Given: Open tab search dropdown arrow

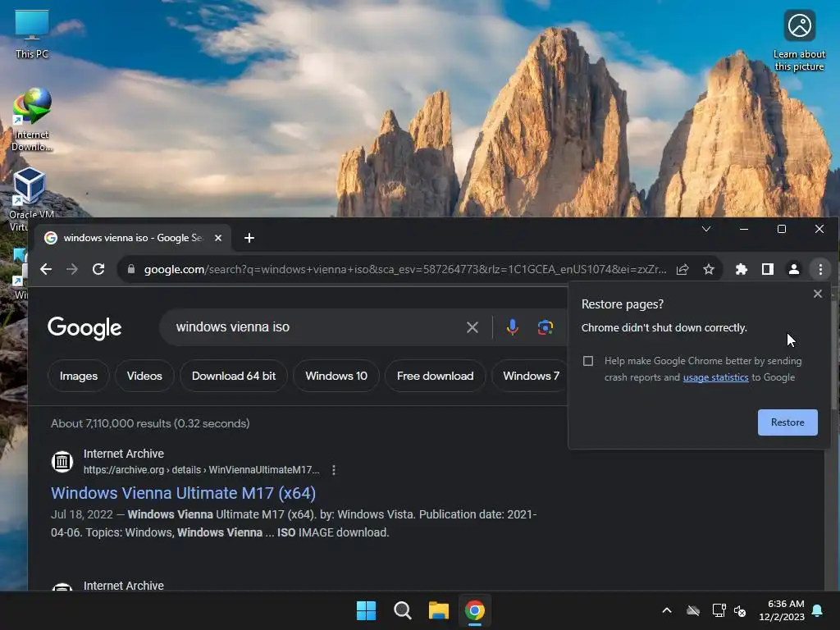Looking at the screenshot, I should [706, 229].
